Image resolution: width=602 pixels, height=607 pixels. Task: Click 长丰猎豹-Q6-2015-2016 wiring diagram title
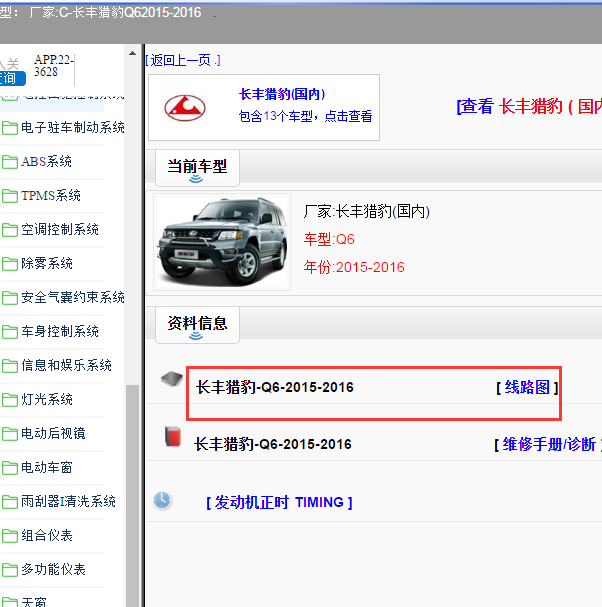tap(275, 387)
